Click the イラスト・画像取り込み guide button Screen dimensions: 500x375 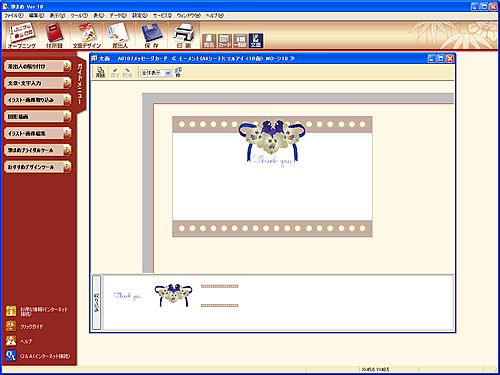tap(38, 100)
